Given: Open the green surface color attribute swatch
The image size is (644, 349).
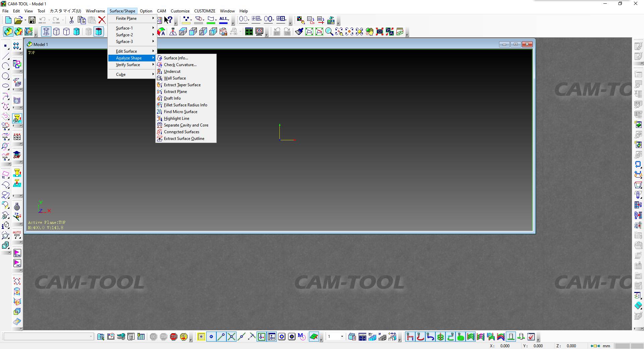Looking at the screenshot, I should click(211, 20).
